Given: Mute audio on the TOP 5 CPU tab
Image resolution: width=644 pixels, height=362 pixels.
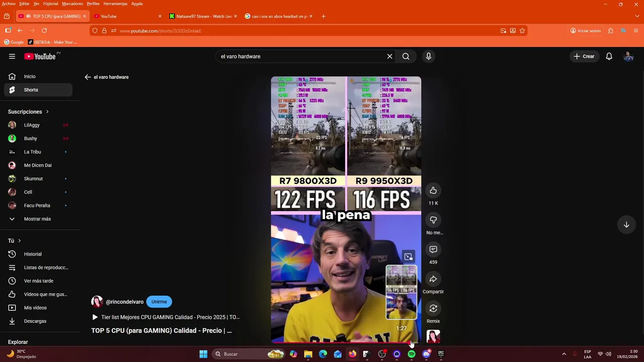Looking at the screenshot, I should [28, 16].
